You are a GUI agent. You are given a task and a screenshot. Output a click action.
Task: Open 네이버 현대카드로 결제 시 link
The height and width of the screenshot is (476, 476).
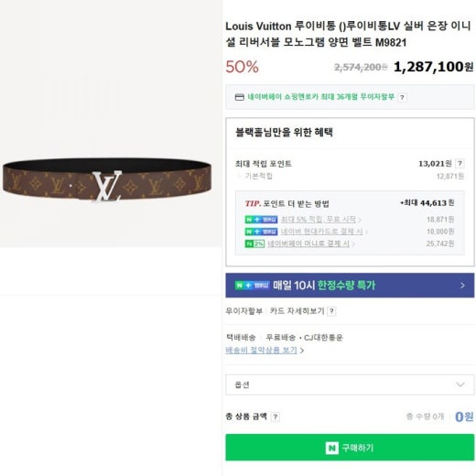[322, 232]
